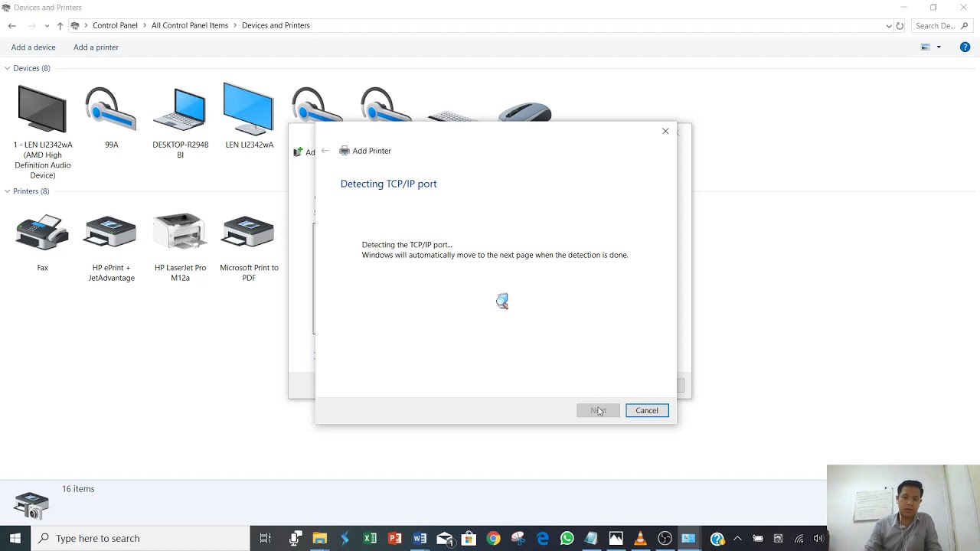Click the volume icon in system tray
This screenshot has width=980, height=551.
pos(818,538)
